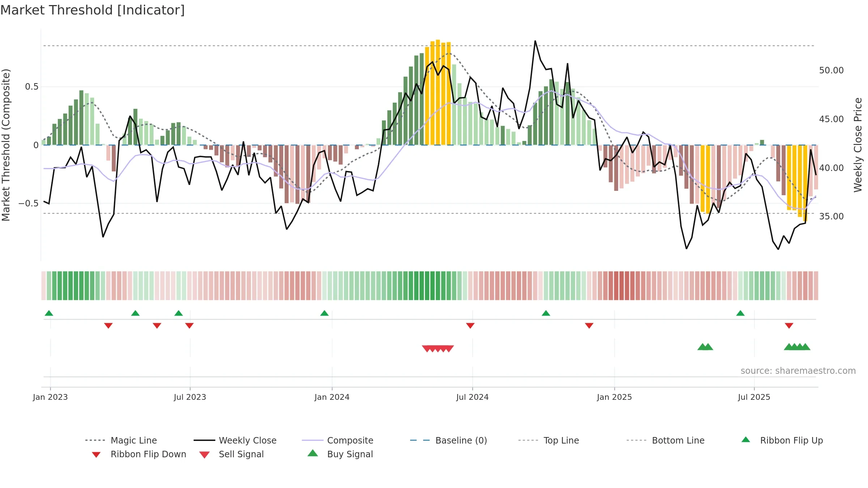Click the Weekly Close Price axis label
This screenshot has width=868, height=488.
point(858,145)
